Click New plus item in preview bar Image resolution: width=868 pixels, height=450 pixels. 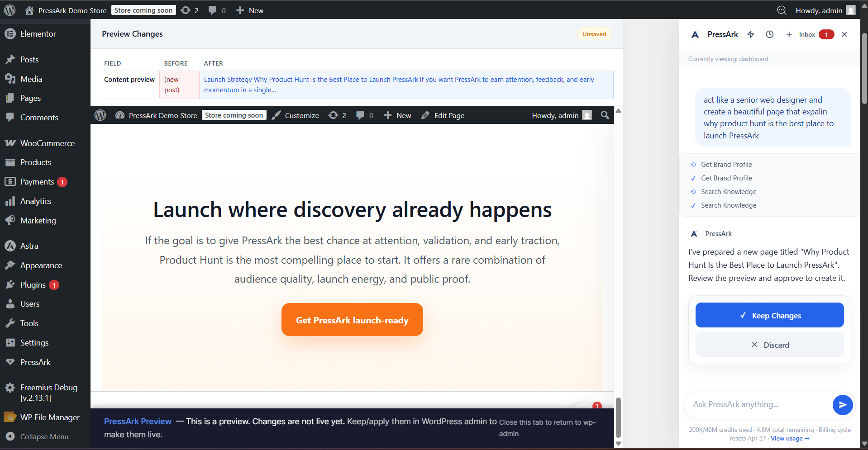pyautogui.click(x=397, y=115)
